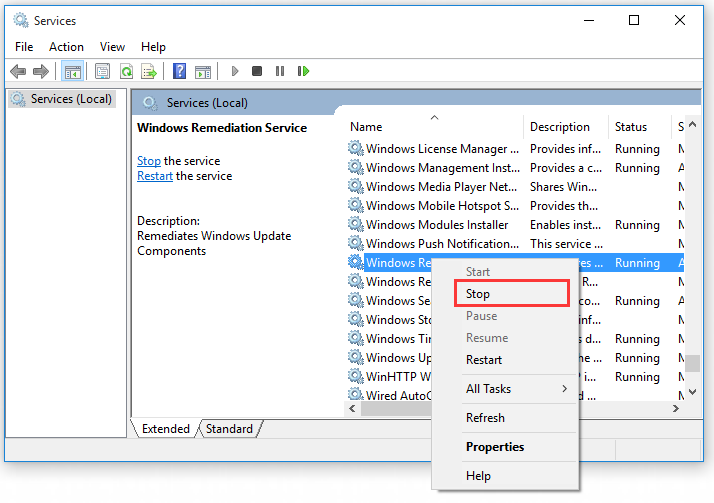Sort by the Status column header
The image size is (714, 503).
coord(639,127)
